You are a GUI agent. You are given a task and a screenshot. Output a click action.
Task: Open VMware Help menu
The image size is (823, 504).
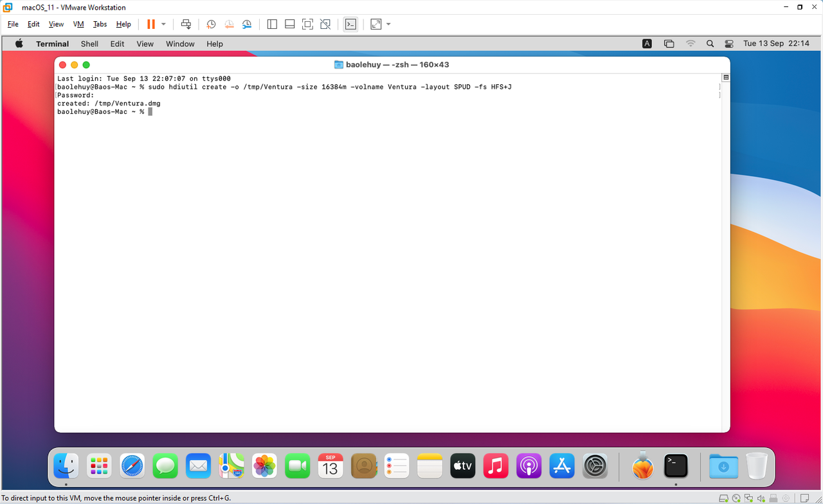point(123,24)
